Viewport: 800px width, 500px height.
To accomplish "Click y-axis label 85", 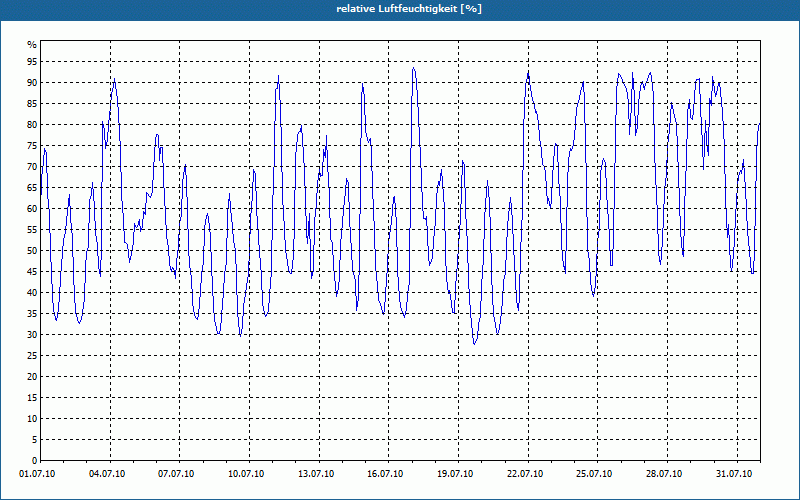I will point(32,104).
